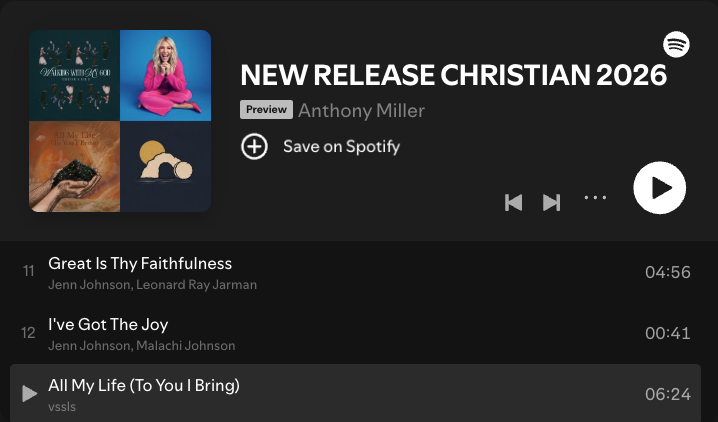Click the plus icon to save playlist
This screenshot has height=422, width=718.
(254, 146)
